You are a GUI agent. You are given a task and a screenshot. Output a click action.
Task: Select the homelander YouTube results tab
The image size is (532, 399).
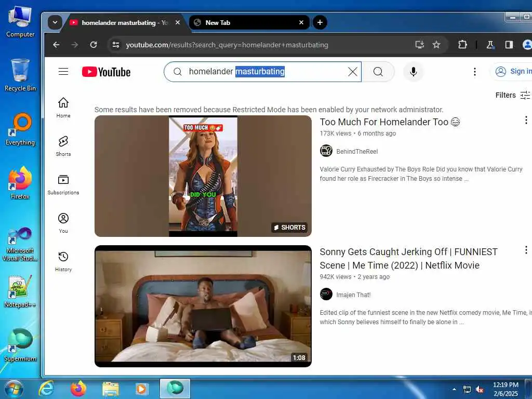[x=125, y=23]
